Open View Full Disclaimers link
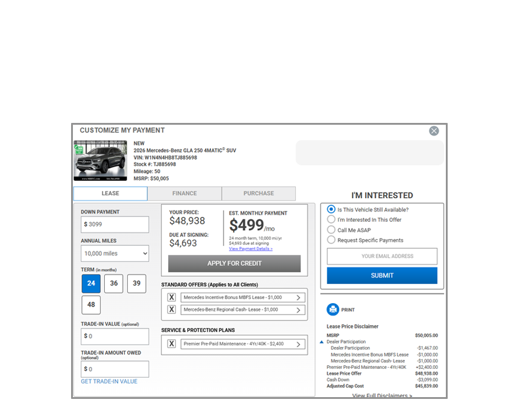The height and width of the screenshot is (420, 529). point(382,395)
